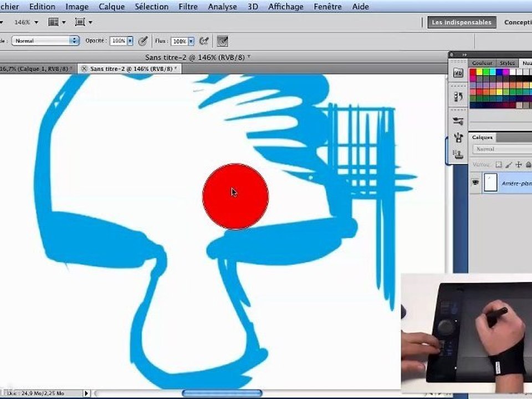
Task: Lock all padlock icon
Action: click(528, 165)
